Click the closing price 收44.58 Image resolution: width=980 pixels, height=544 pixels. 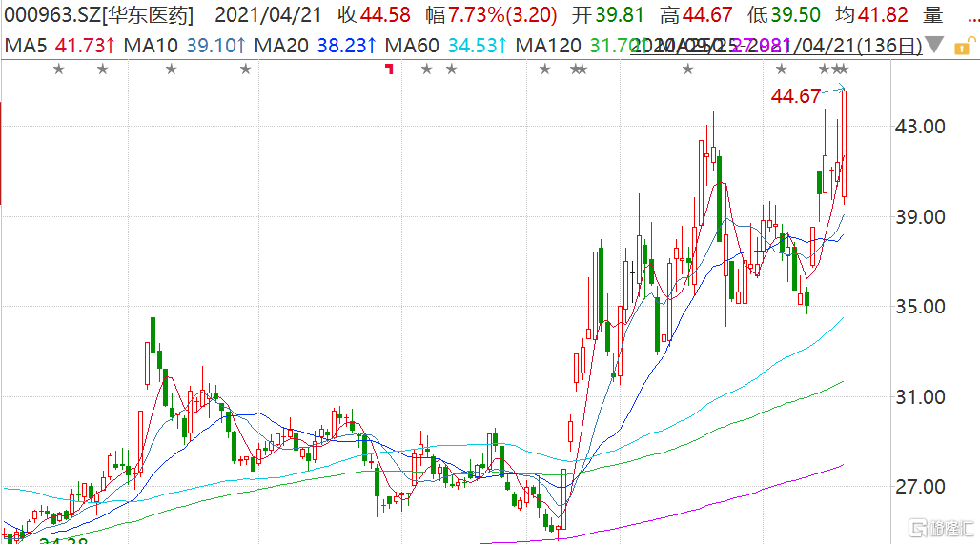click(374, 15)
